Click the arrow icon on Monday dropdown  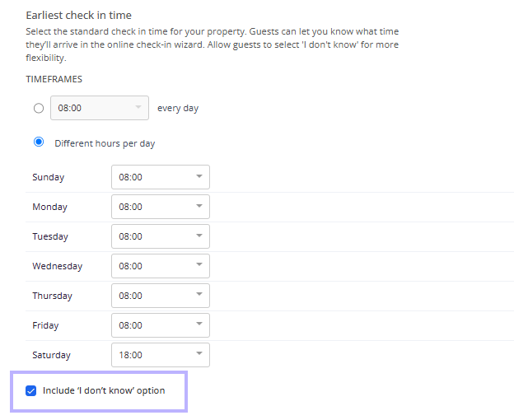coord(199,206)
